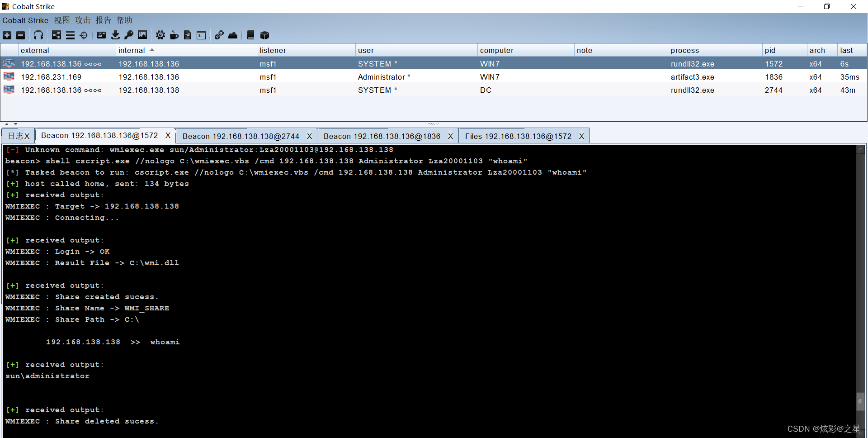The width and height of the screenshot is (868, 438).
Task: Sort sessions by the external column header
Action: pos(67,50)
